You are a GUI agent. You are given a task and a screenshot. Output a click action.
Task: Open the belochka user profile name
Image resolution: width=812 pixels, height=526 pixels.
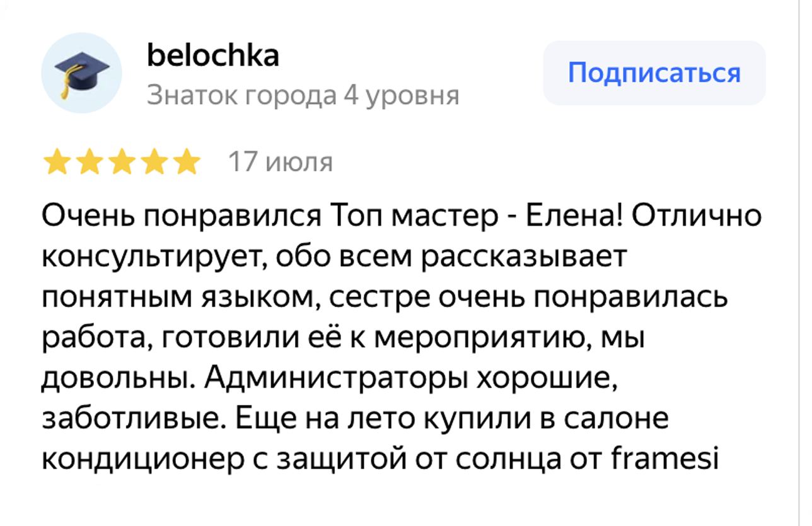pyautogui.click(x=212, y=56)
